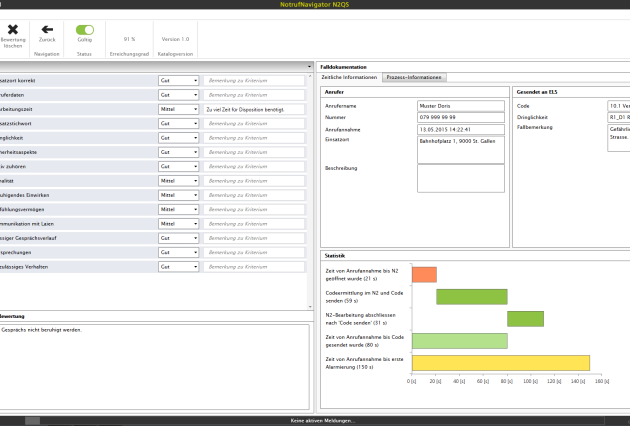Click the overall Bewertung comment text area

154,367
